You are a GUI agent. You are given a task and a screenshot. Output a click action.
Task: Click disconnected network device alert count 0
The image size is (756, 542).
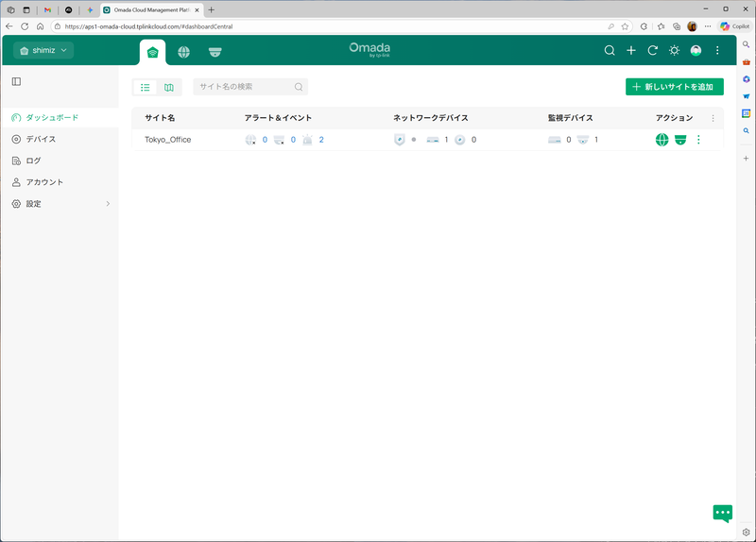click(265, 140)
